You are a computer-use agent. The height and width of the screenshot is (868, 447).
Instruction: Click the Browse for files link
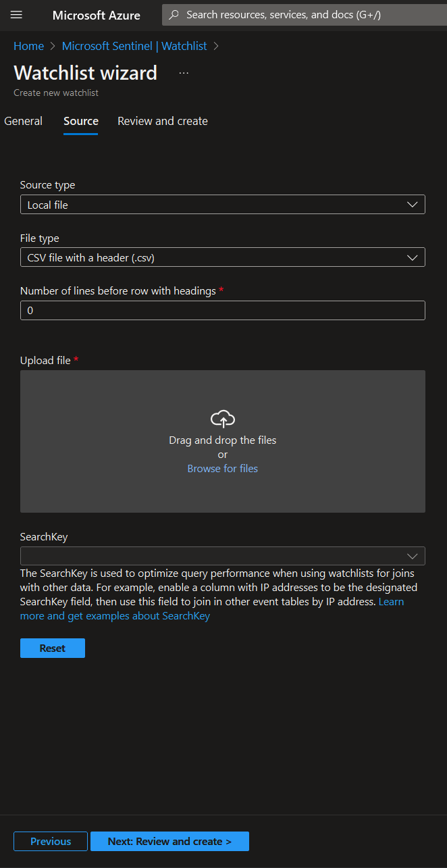tap(223, 468)
